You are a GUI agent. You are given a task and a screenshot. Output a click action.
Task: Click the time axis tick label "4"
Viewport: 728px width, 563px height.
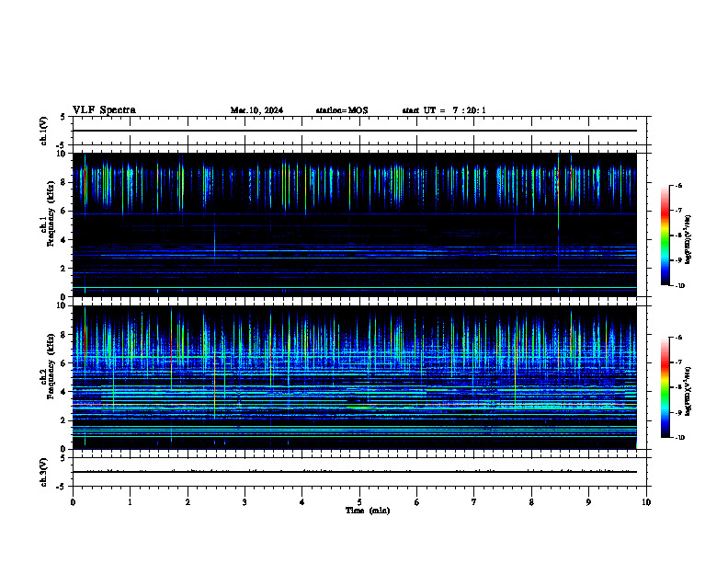[301, 502]
